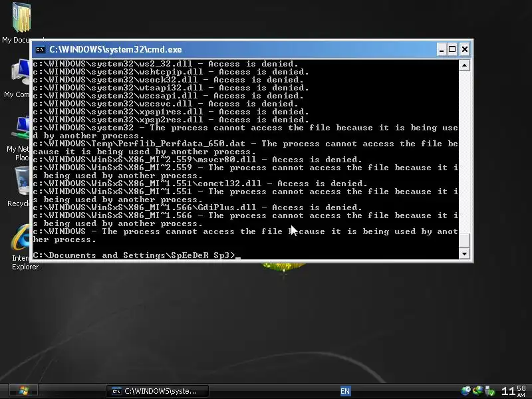Click the cmd.exe window title bar text
Viewport: 532px width, 399px height.
pyautogui.click(x=116, y=49)
